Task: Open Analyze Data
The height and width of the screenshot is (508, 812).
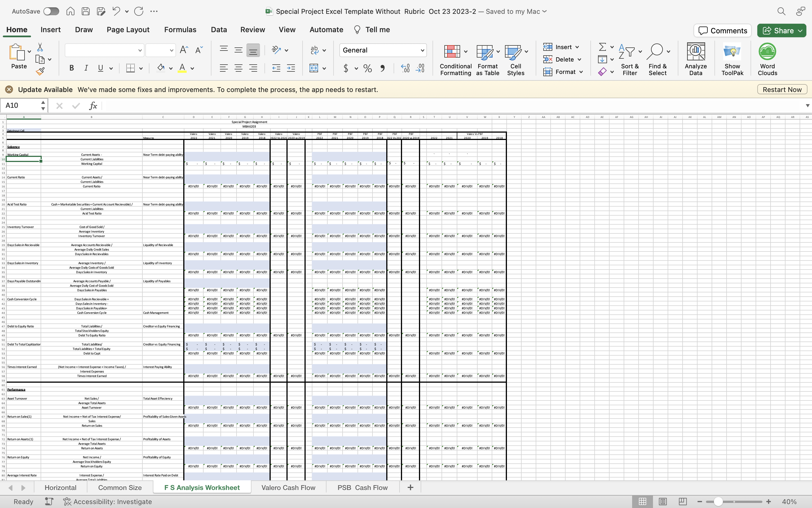Action: pyautogui.click(x=696, y=59)
